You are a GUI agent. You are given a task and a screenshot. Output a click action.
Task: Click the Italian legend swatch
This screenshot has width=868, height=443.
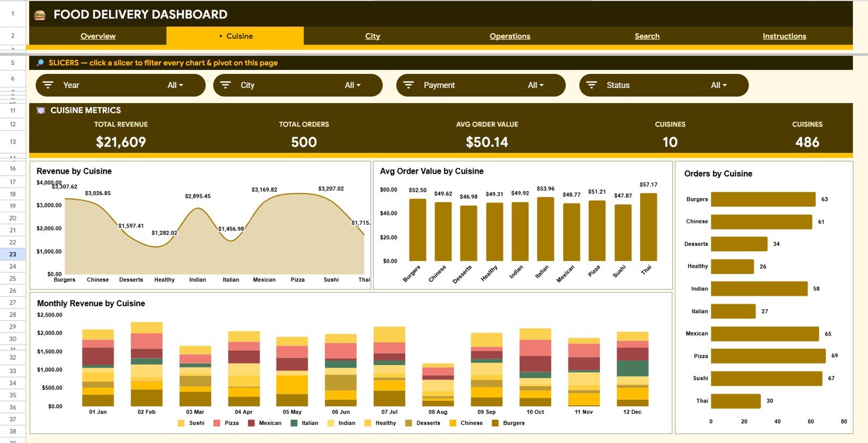tap(294, 423)
